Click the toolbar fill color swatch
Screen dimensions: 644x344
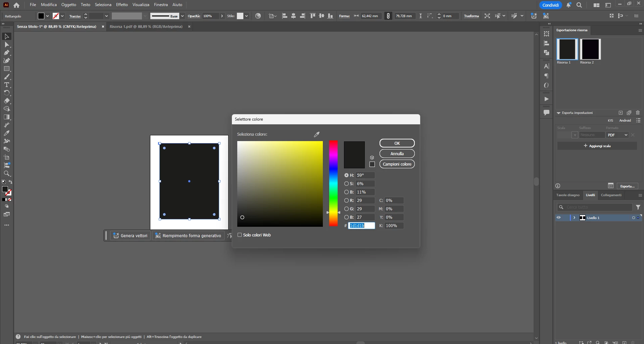pos(5,189)
